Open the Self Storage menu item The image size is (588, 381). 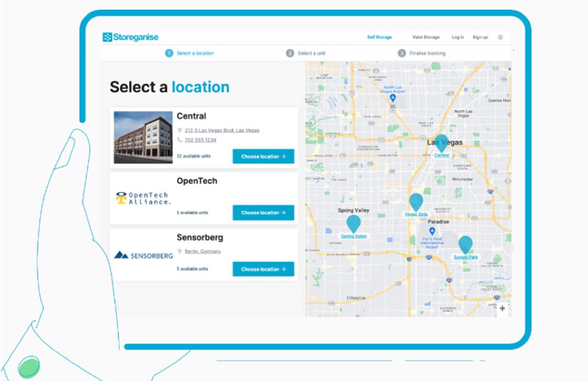pos(379,37)
